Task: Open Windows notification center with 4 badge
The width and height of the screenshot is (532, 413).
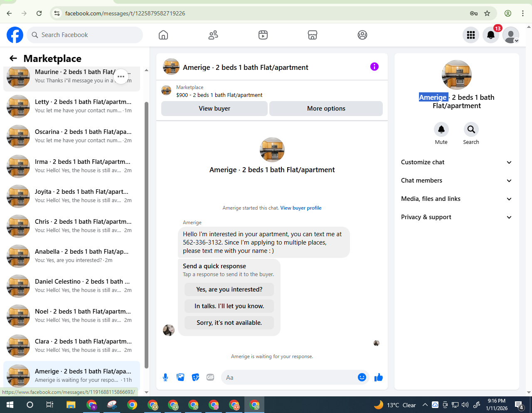Action: click(x=519, y=405)
